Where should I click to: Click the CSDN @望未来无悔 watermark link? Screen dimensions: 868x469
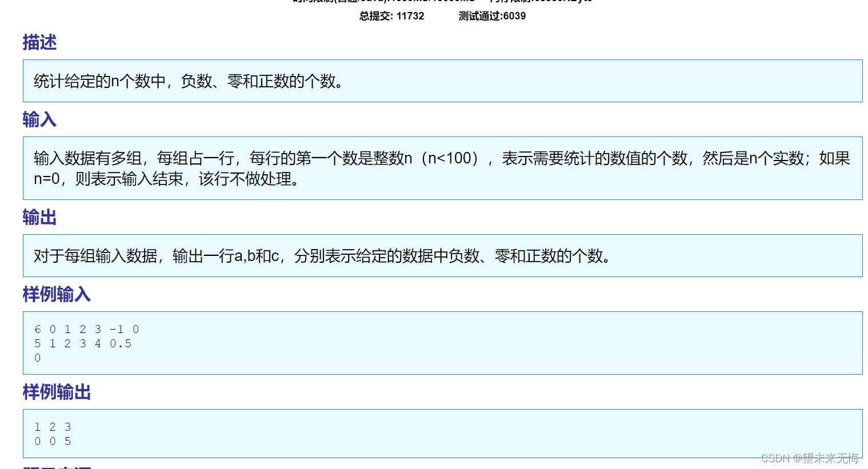810,458
